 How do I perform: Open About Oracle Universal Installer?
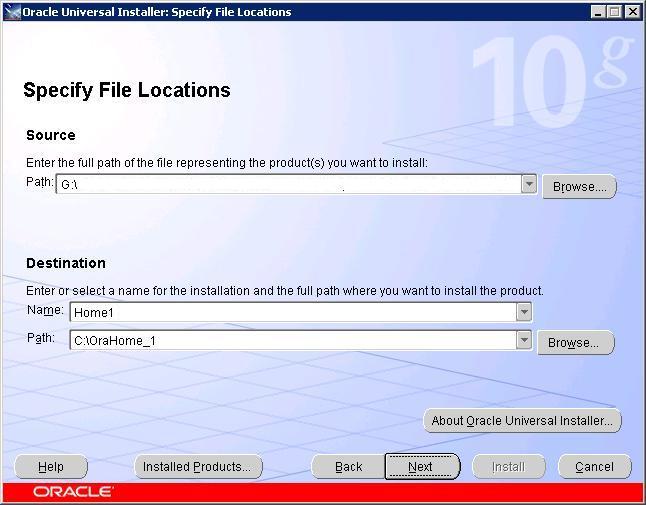coord(522,421)
